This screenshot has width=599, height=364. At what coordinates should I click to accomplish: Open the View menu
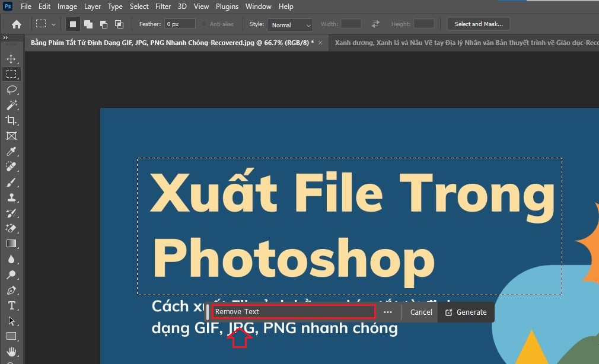pyautogui.click(x=201, y=7)
